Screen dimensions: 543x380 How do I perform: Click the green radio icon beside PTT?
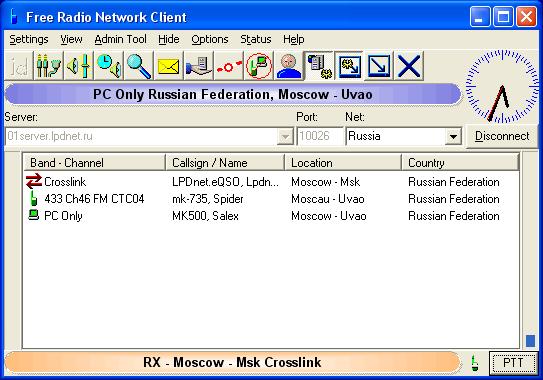(x=475, y=363)
